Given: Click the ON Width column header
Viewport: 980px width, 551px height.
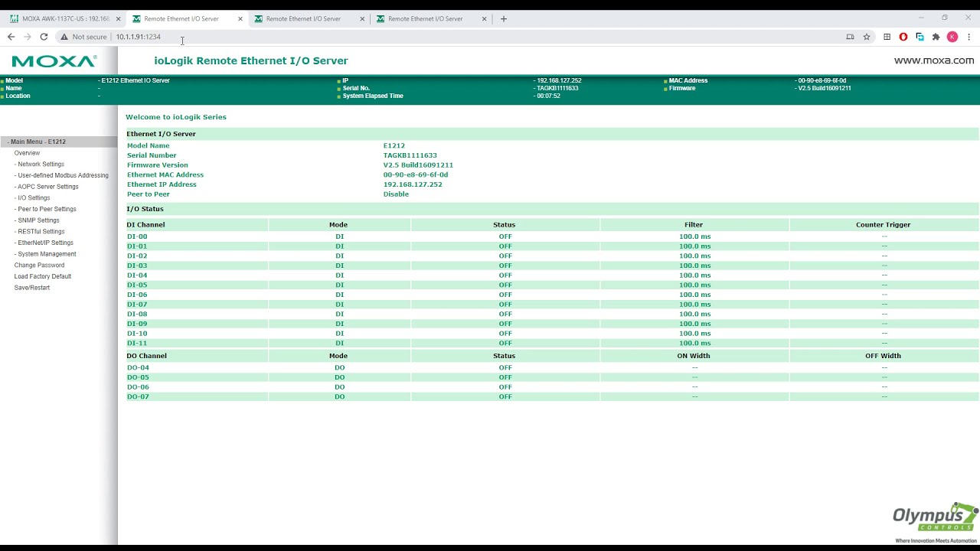Looking at the screenshot, I should pyautogui.click(x=694, y=356).
